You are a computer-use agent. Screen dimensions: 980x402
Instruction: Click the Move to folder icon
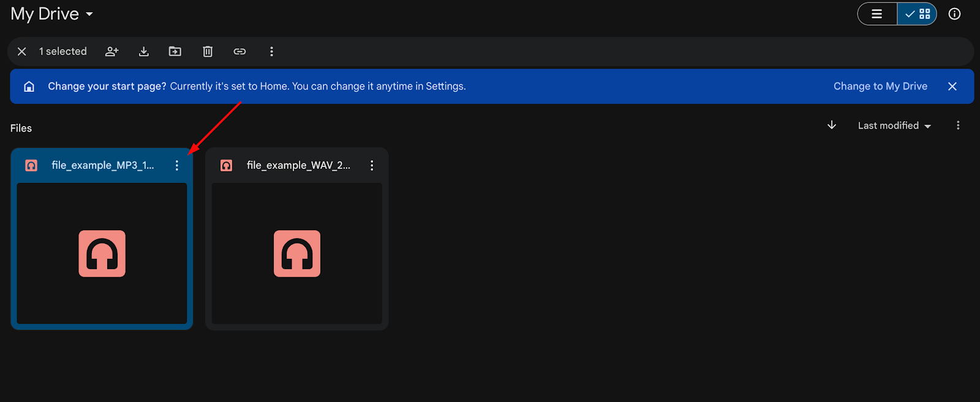point(175,51)
